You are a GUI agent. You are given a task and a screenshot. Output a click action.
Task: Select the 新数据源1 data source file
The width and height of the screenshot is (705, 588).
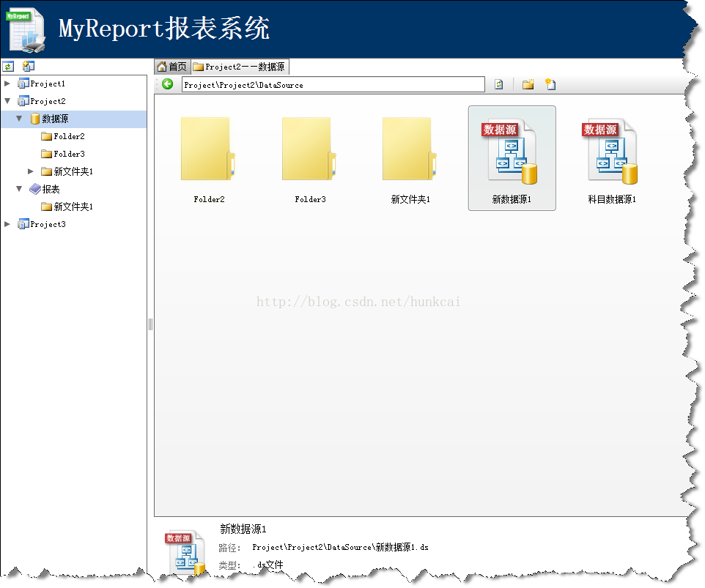coord(512,158)
